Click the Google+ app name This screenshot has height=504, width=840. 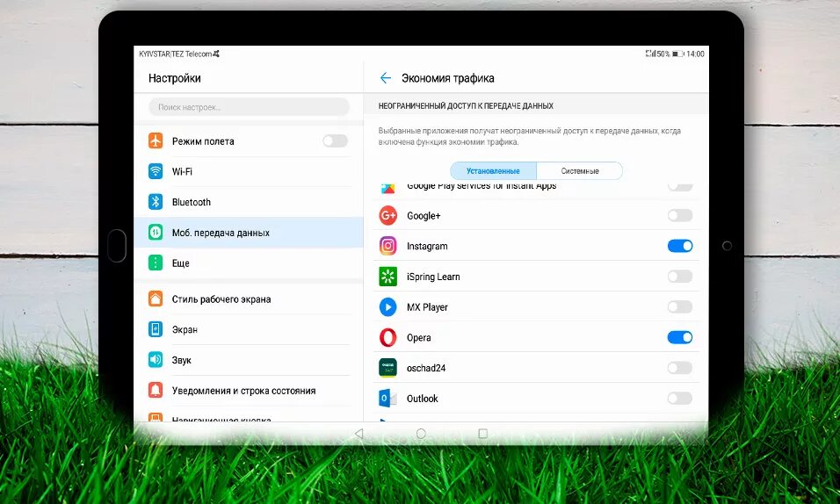[424, 216]
